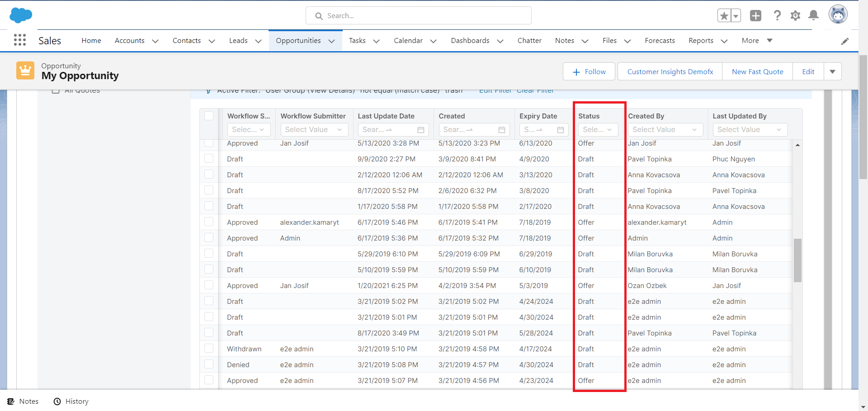868x411 pixels.
Task: Click the pencil icon to edit navigation
Action: 844,41
